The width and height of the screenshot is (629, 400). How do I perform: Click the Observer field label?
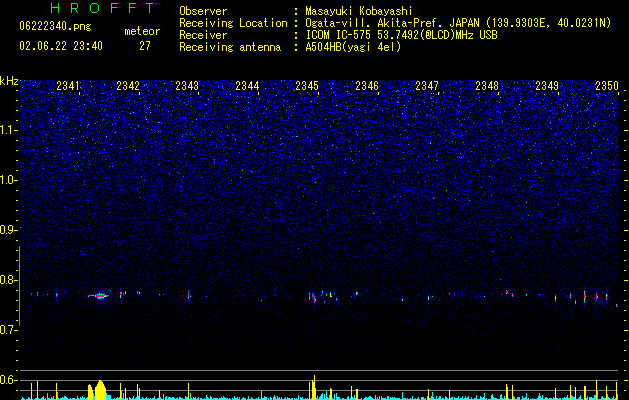pos(203,11)
